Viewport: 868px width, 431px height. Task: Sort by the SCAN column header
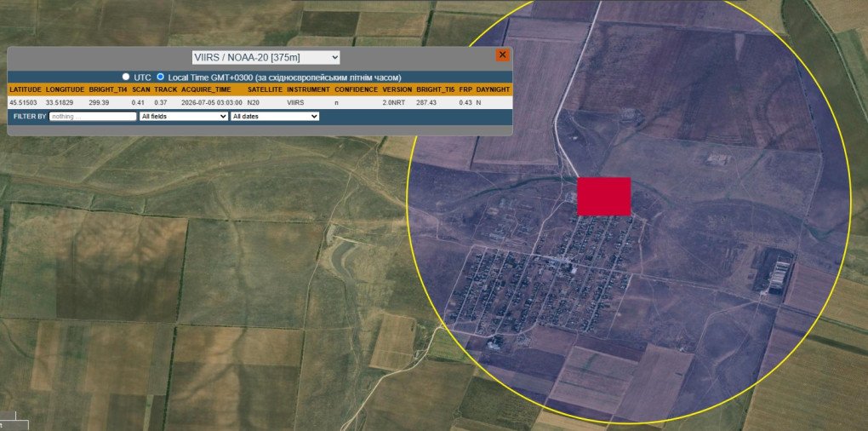coord(141,89)
